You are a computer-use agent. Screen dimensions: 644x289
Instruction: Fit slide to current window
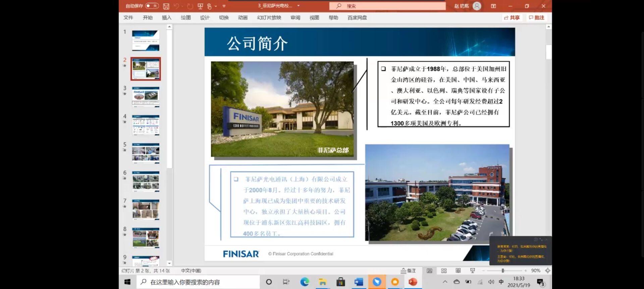(547, 271)
